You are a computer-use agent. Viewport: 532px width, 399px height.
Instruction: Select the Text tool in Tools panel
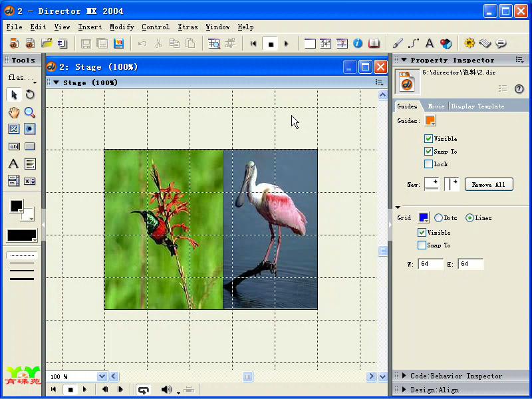(13, 164)
